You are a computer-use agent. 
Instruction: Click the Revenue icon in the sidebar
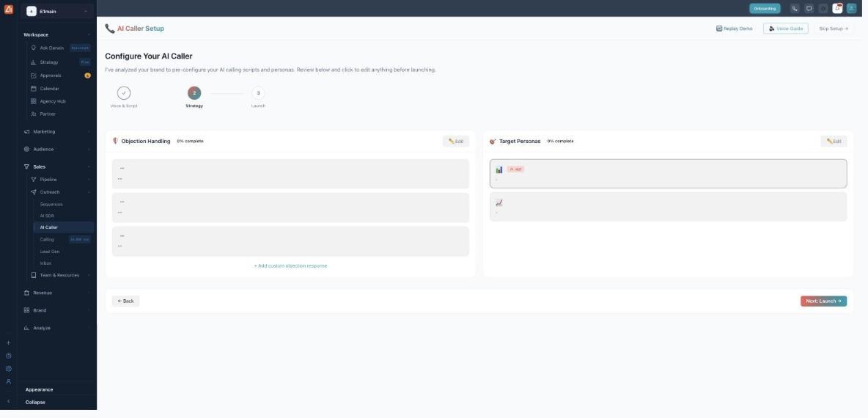(27, 293)
